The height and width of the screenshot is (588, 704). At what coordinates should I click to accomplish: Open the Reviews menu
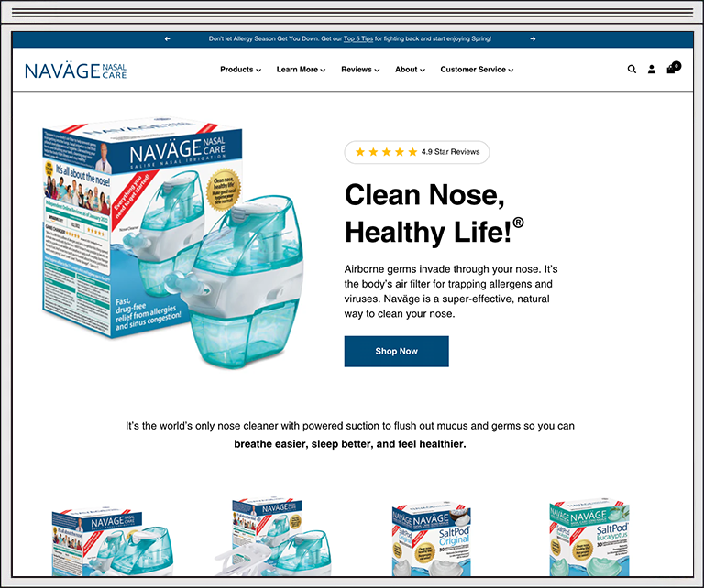(x=360, y=70)
